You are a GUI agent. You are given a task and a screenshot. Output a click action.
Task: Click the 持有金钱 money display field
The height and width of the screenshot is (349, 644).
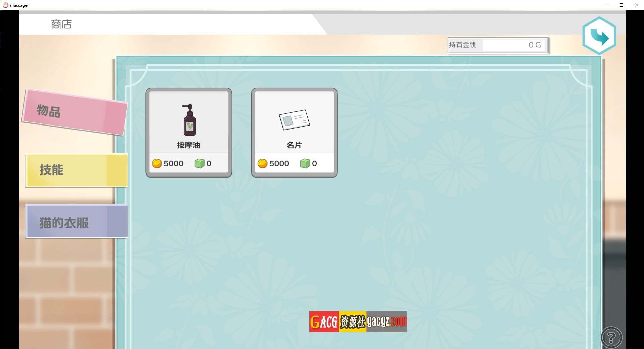pos(498,45)
